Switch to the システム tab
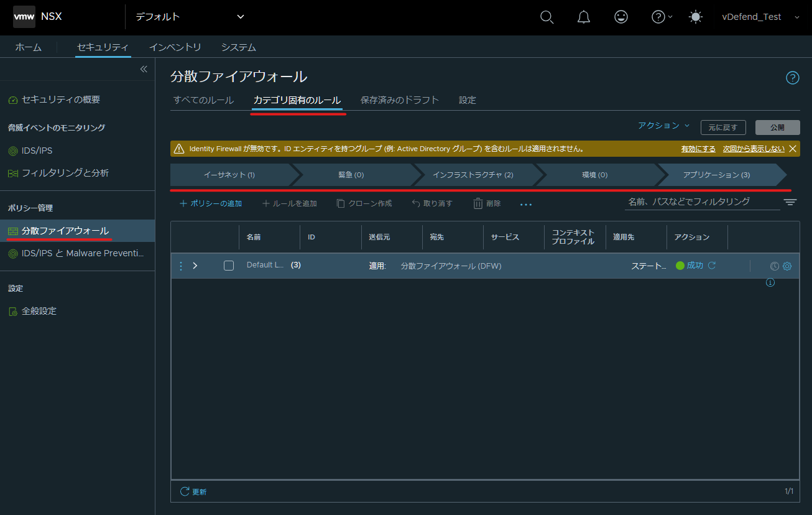 [239, 47]
